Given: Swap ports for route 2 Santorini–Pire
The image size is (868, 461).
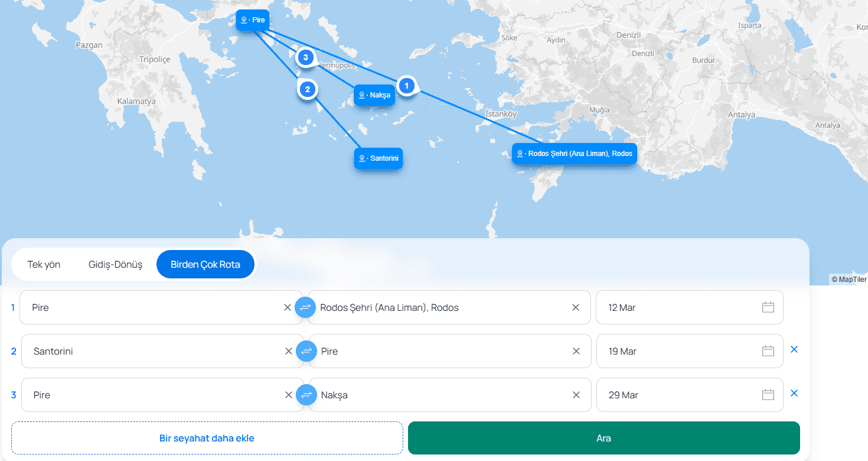Looking at the screenshot, I should coord(306,351).
